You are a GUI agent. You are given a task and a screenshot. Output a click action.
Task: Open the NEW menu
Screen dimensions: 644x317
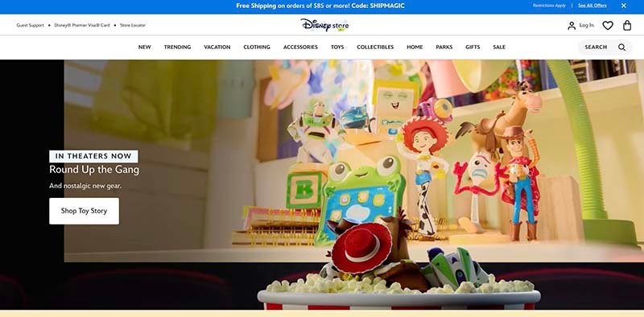(x=145, y=47)
